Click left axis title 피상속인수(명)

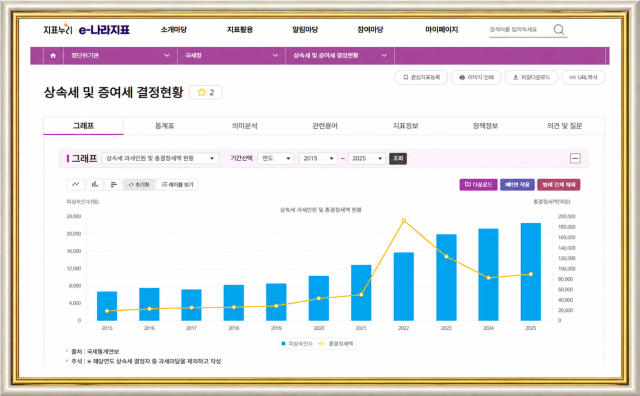(83, 202)
